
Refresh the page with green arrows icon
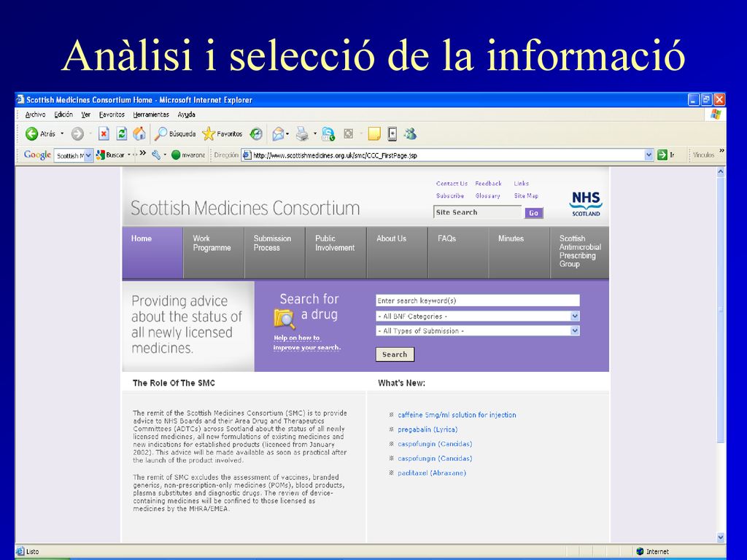(122, 134)
